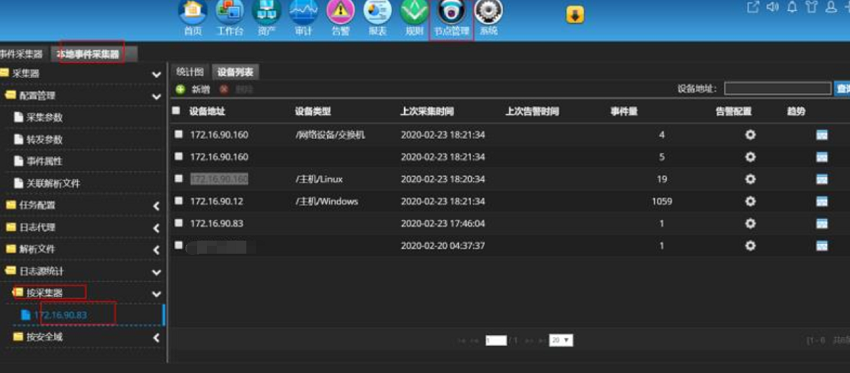Switch to the 统计图 tab
This screenshot has width=850, height=373.
[x=190, y=72]
